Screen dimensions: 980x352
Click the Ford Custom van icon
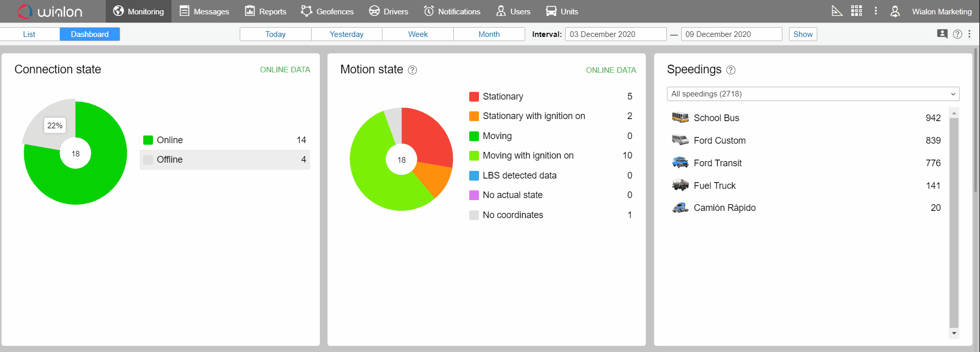[x=680, y=140]
